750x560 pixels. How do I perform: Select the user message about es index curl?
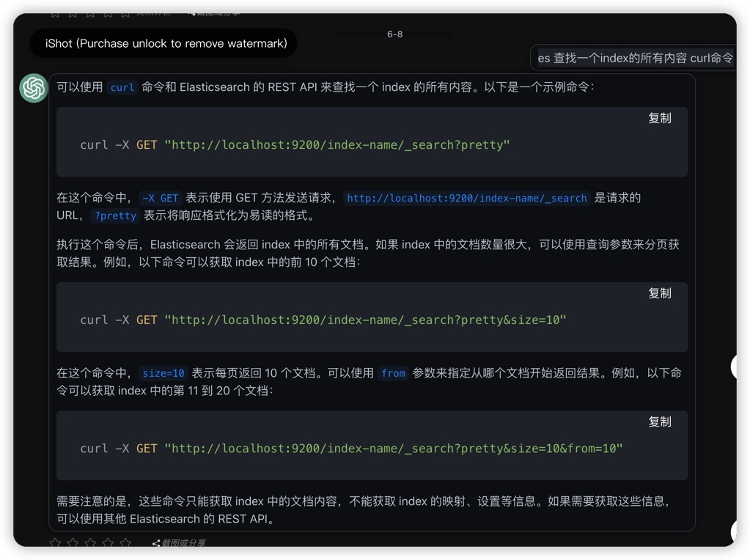point(635,58)
